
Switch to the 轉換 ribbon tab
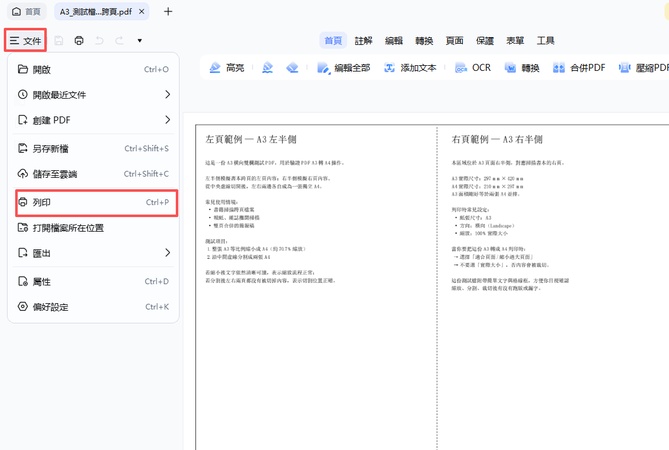424,41
